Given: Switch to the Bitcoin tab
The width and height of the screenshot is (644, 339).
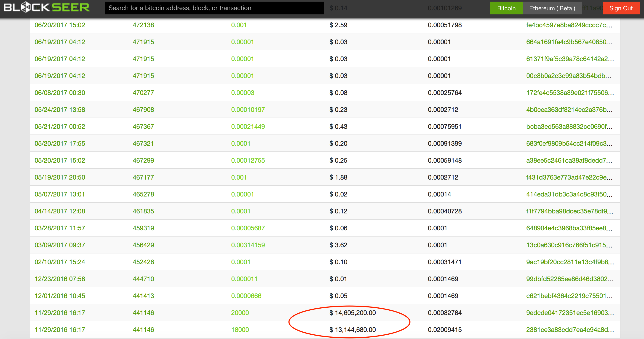Looking at the screenshot, I should click(506, 8).
